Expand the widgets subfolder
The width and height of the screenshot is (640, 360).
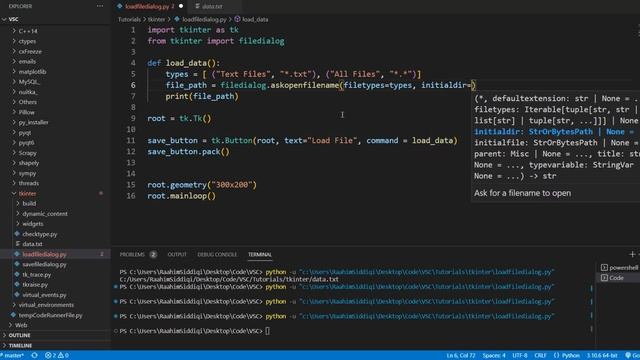33,224
